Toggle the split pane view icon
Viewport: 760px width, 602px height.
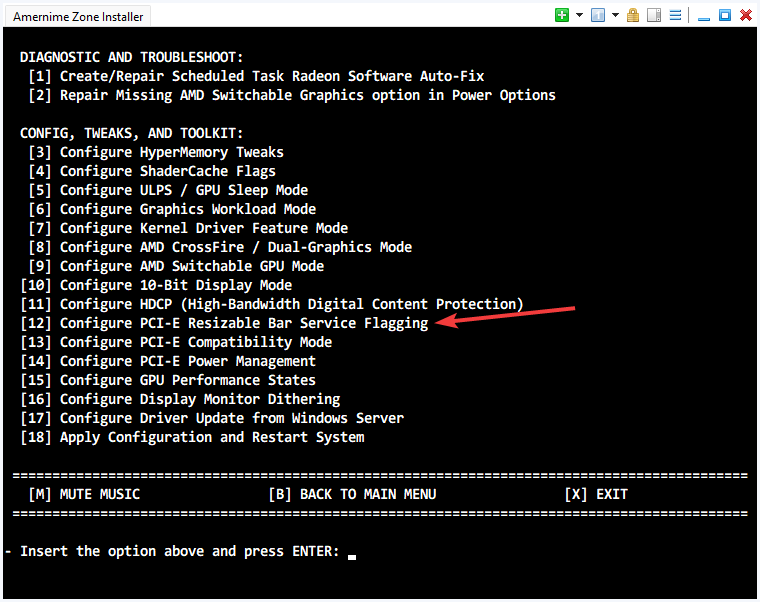pyautogui.click(x=654, y=15)
